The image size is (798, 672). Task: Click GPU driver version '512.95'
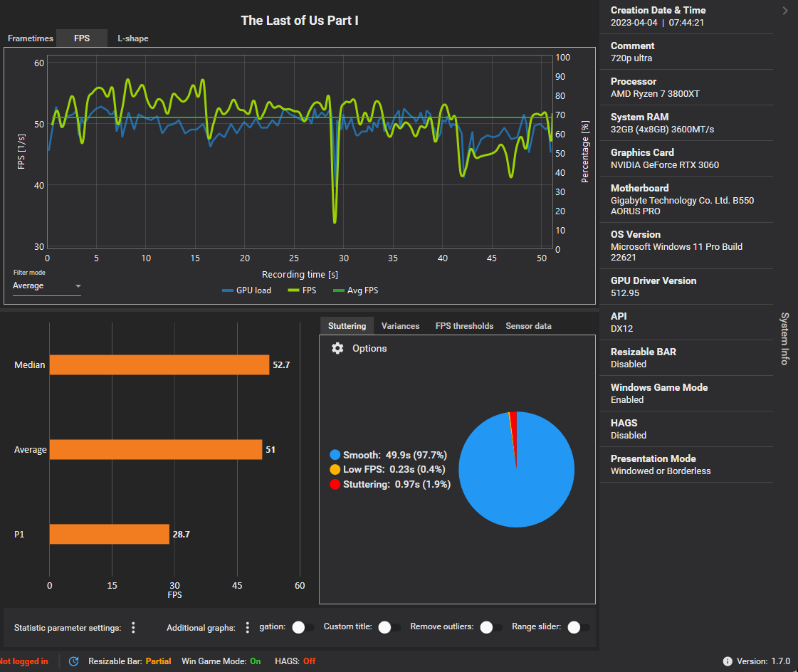coord(625,293)
